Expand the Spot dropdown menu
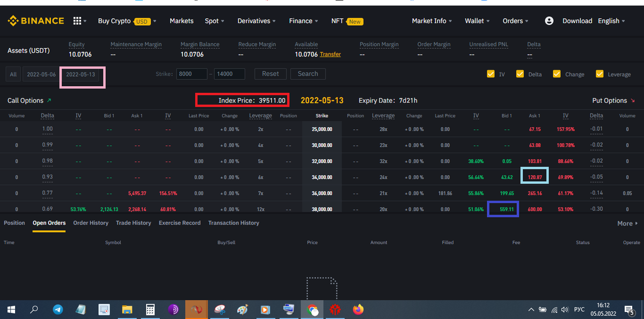This screenshot has width=644, height=319. [215, 21]
